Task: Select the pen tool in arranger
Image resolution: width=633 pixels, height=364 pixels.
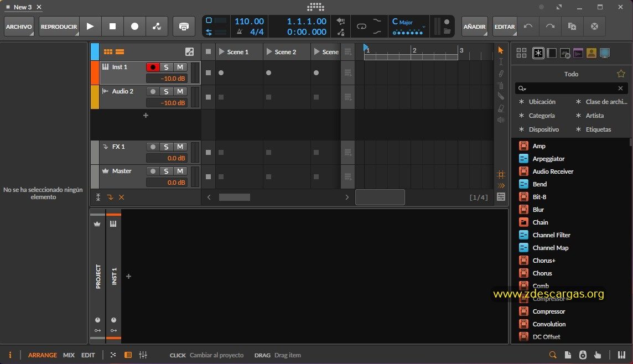Action: point(501,74)
